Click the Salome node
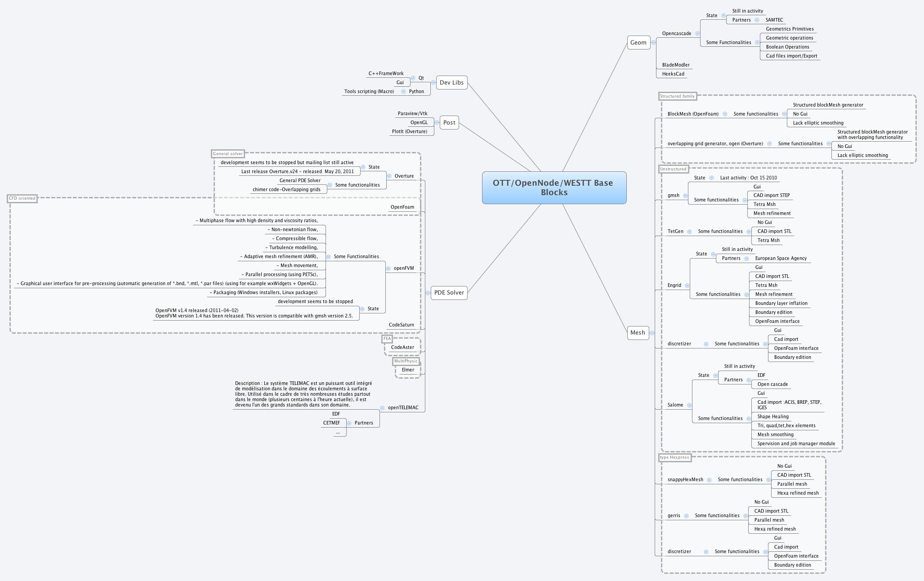 tap(674, 405)
